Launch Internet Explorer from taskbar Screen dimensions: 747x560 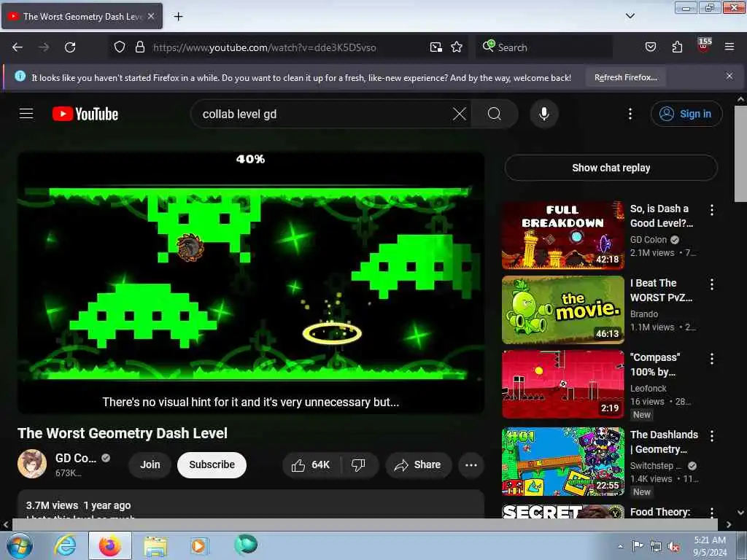click(65, 545)
